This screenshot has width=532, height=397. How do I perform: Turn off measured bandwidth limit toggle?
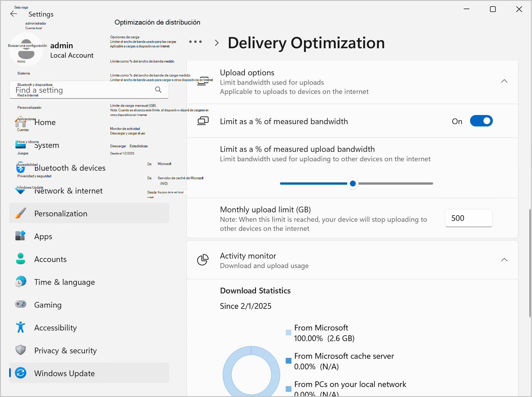(481, 121)
